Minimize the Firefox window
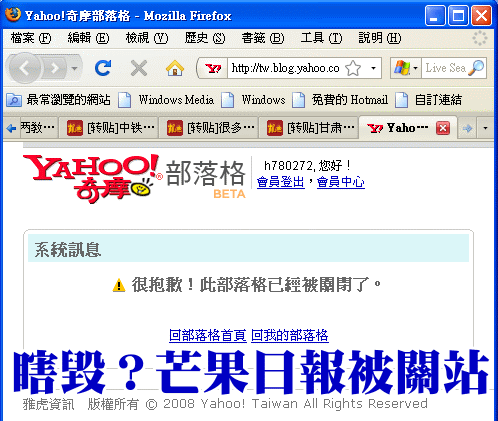Screen dimensions: 498x421 (435, 15)
